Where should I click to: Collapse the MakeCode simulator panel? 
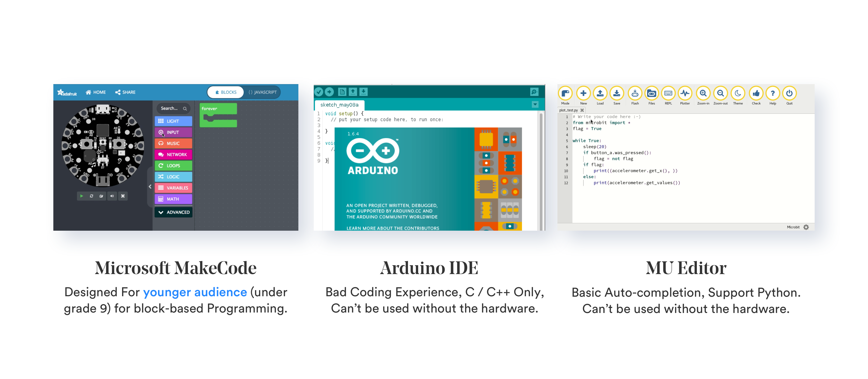pos(150,187)
